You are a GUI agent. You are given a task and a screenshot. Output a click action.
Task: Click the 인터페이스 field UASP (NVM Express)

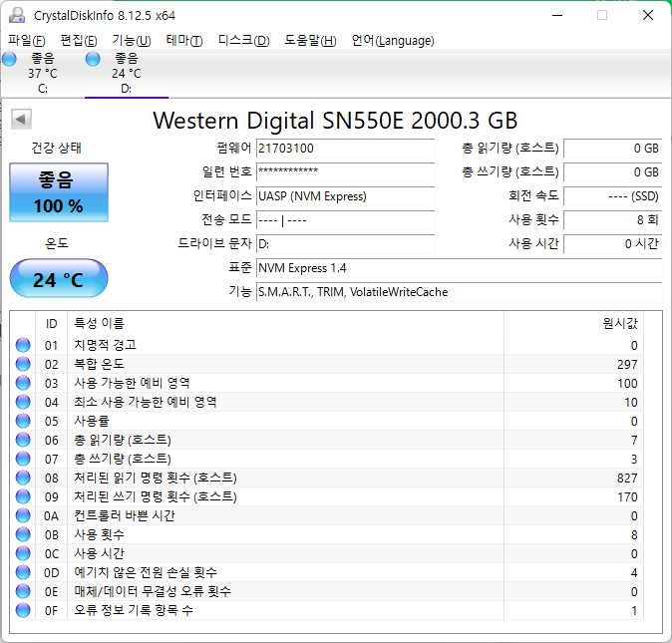click(x=345, y=196)
